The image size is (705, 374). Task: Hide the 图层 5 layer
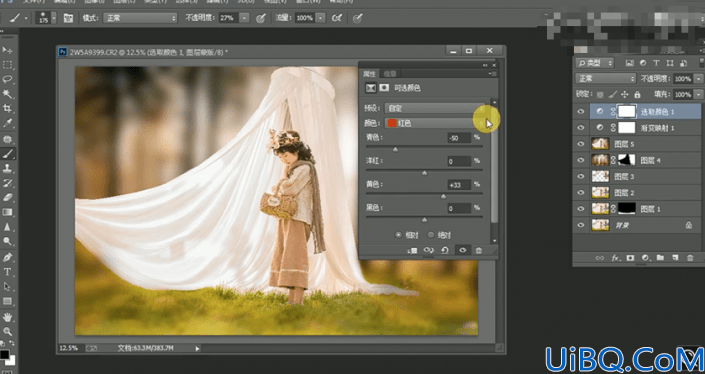tap(580, 144)
